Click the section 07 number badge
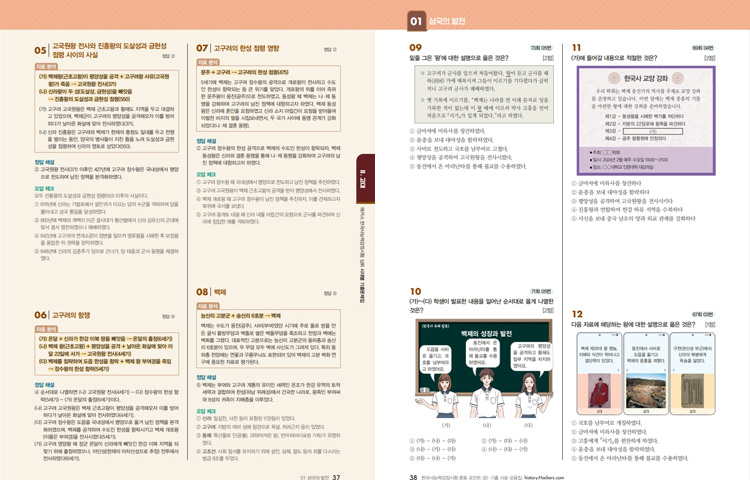 [x=202, y=47]
